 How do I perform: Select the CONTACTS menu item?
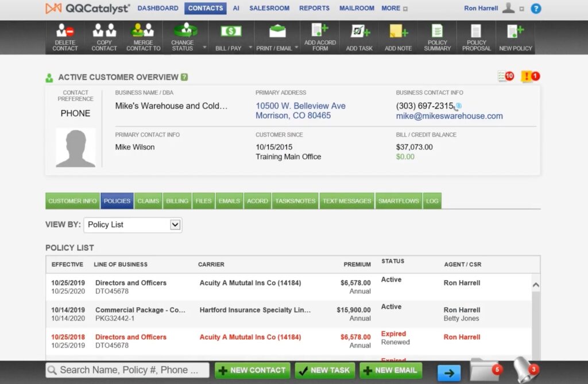[x=206, y=8]
